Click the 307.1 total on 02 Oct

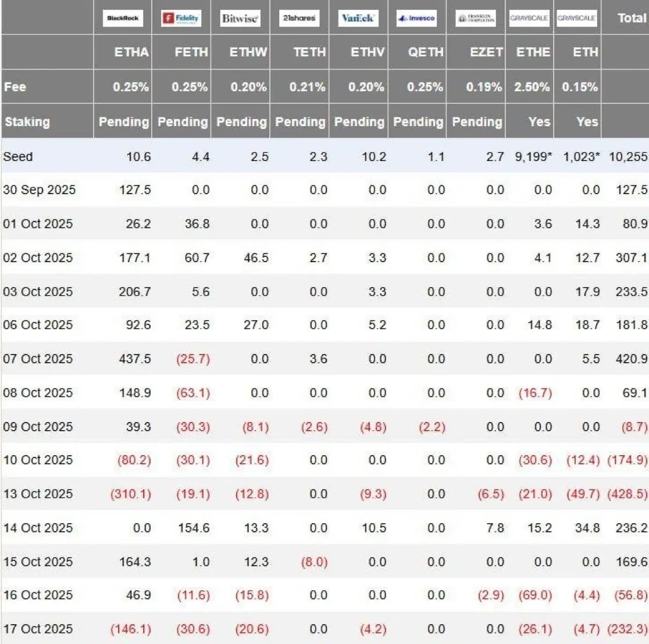click(x=631, y=257)
